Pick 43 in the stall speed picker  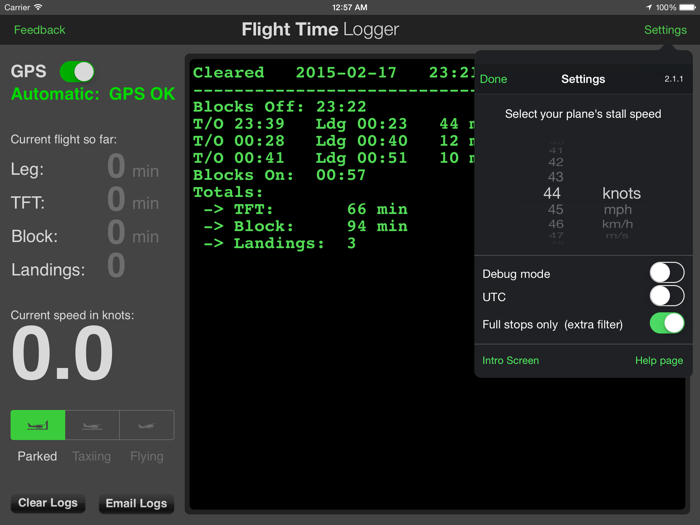point(556,177)
